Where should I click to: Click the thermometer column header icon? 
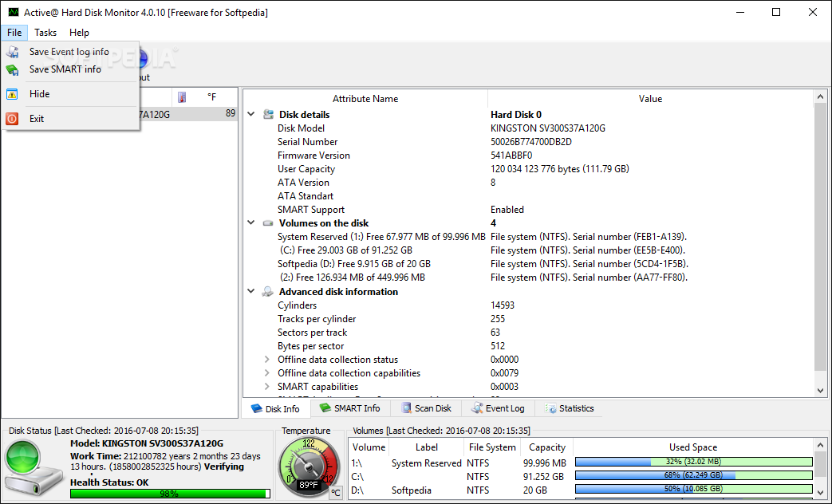pyautogui.click(x=182, y=97)
